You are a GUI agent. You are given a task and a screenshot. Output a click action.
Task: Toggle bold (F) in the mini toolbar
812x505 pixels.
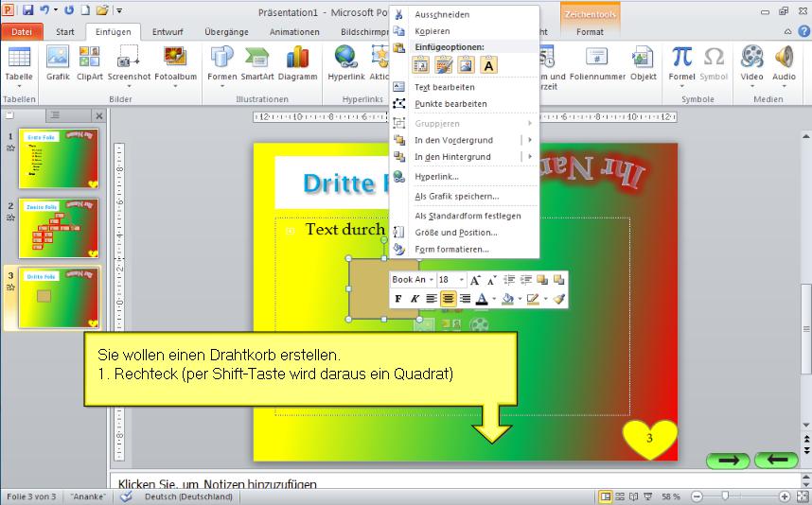(x=398, y=299)
